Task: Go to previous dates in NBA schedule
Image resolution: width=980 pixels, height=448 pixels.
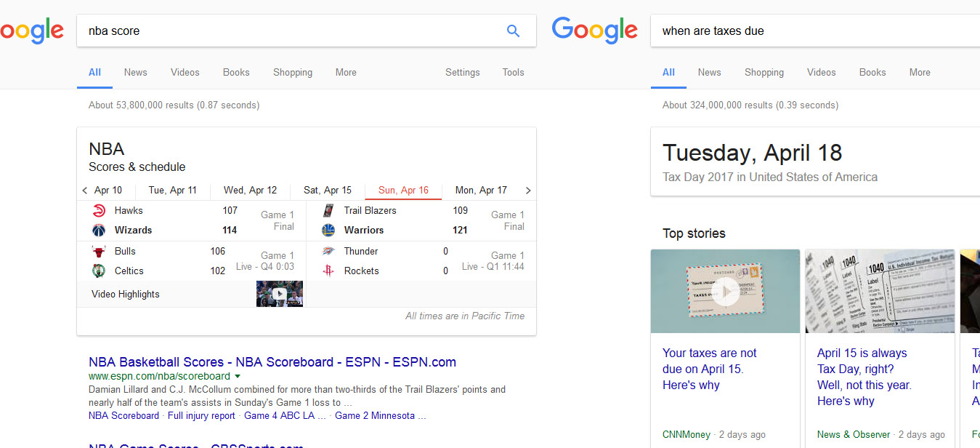Action: 85,191
